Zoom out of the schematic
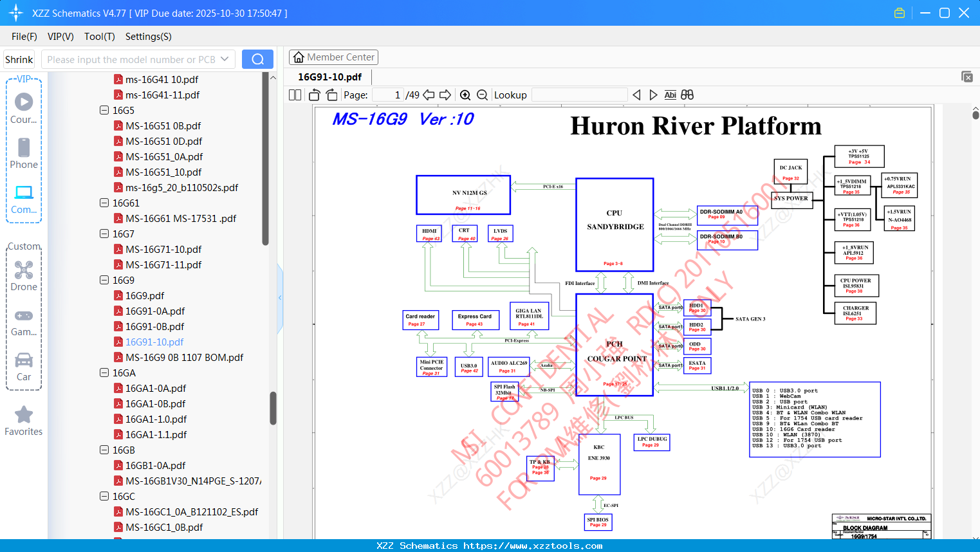This screenshot has height=552, width=980. (482, 95)
